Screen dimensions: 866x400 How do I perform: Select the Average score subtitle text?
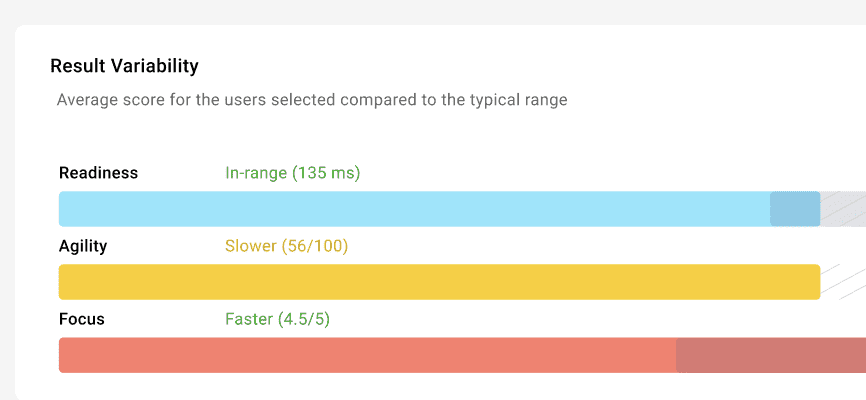[x=312, y=100]
